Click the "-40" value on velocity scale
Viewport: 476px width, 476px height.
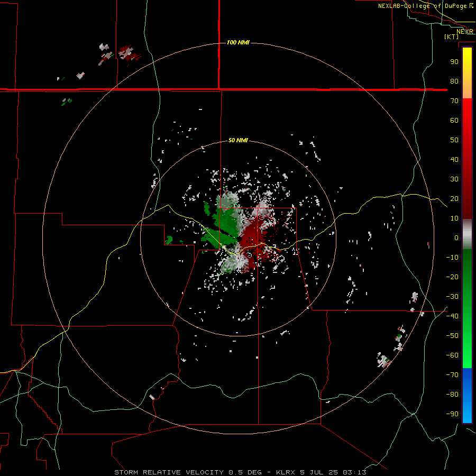(x=452, y=316)
